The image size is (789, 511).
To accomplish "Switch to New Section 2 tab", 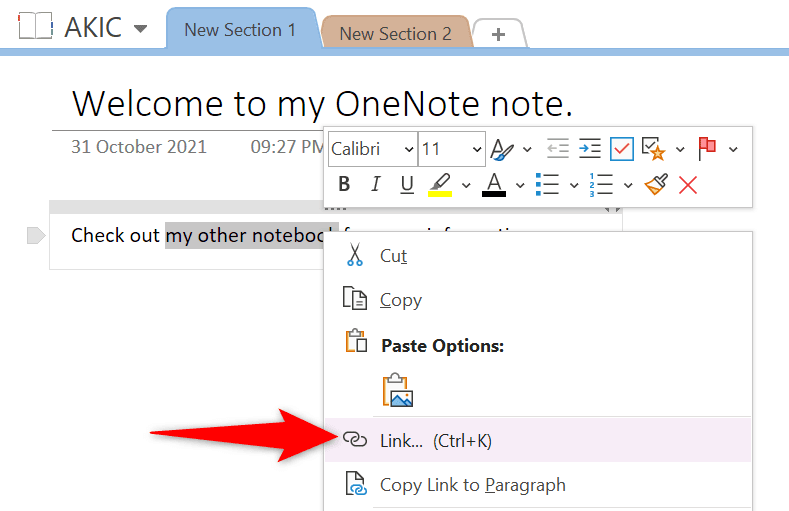I will 395,33.
